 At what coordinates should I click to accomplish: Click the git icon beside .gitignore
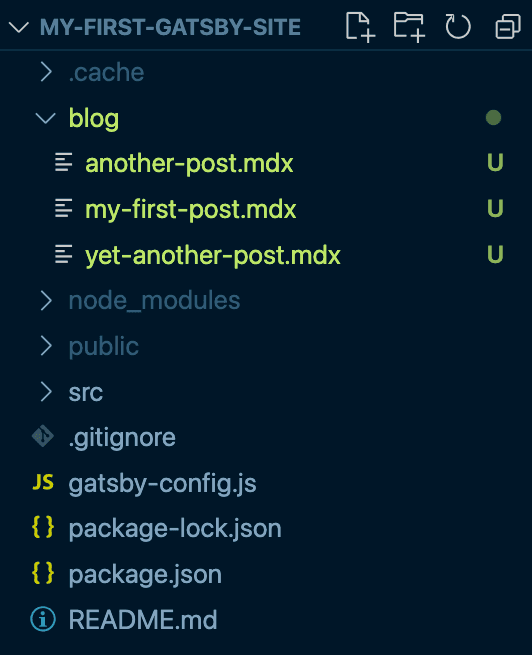[x=43, y=437]
